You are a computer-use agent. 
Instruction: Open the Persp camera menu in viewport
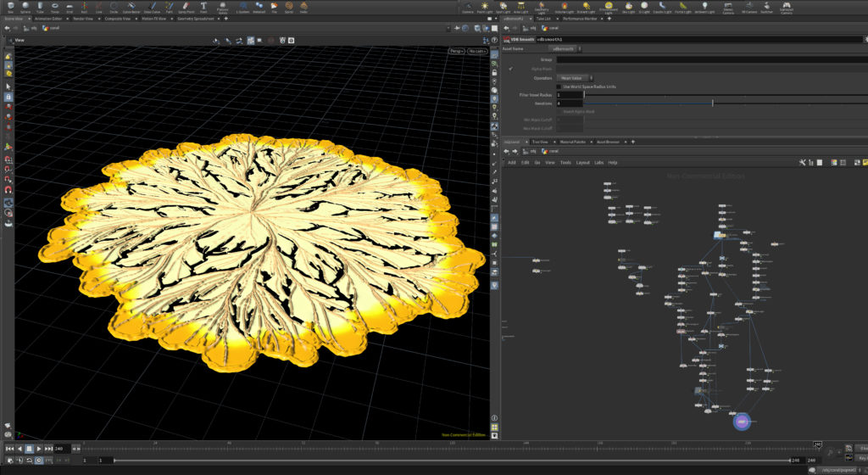point(457,51)
